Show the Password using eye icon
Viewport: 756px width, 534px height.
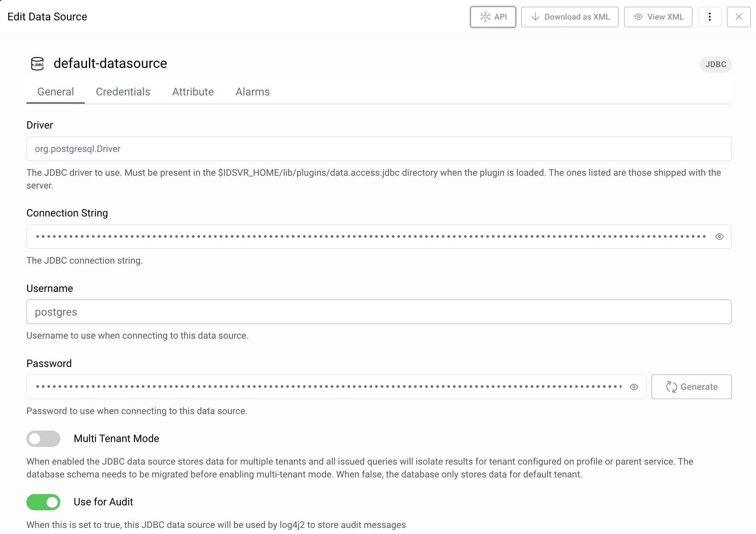coord(634,387)
